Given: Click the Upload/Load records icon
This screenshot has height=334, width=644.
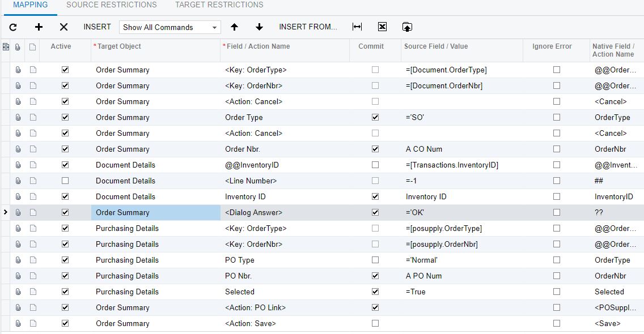Looking at the screenshot, I should tap(407, 27).
